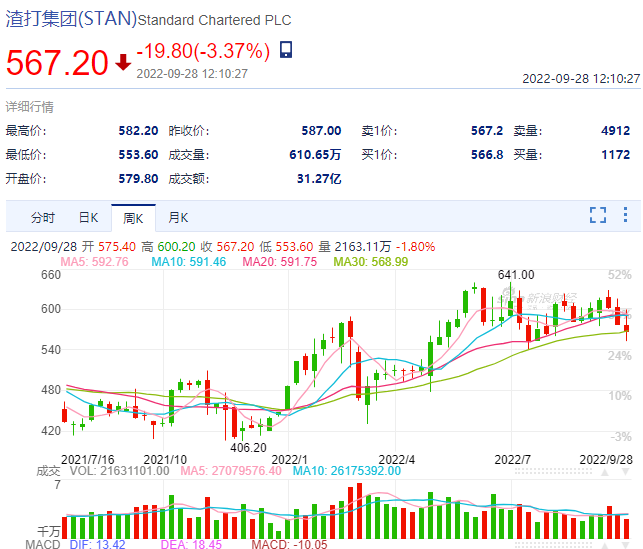Click the MA10: 591.46 legend label

(x=189, y=262)
